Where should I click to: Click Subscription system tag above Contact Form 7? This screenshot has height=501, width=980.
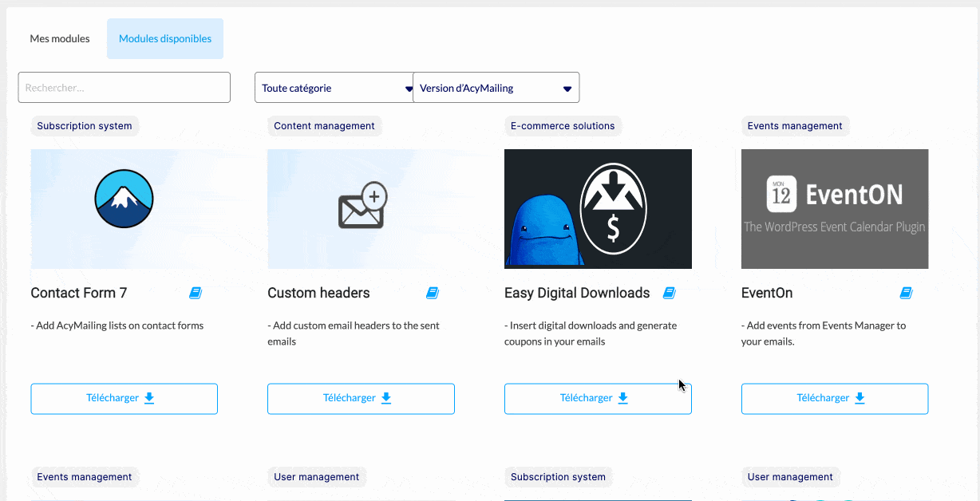point(85,126)
